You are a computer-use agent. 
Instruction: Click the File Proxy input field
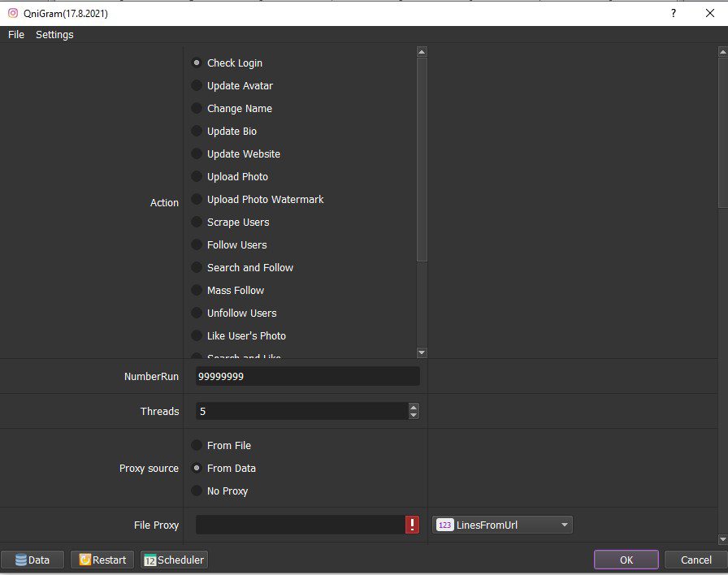click(x=301, y=525)
